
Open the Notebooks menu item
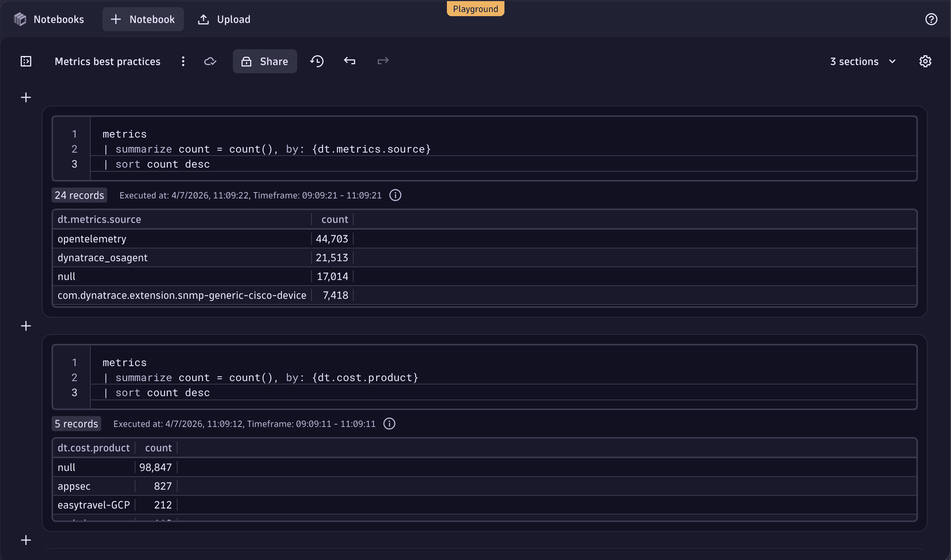coord(59,19)
